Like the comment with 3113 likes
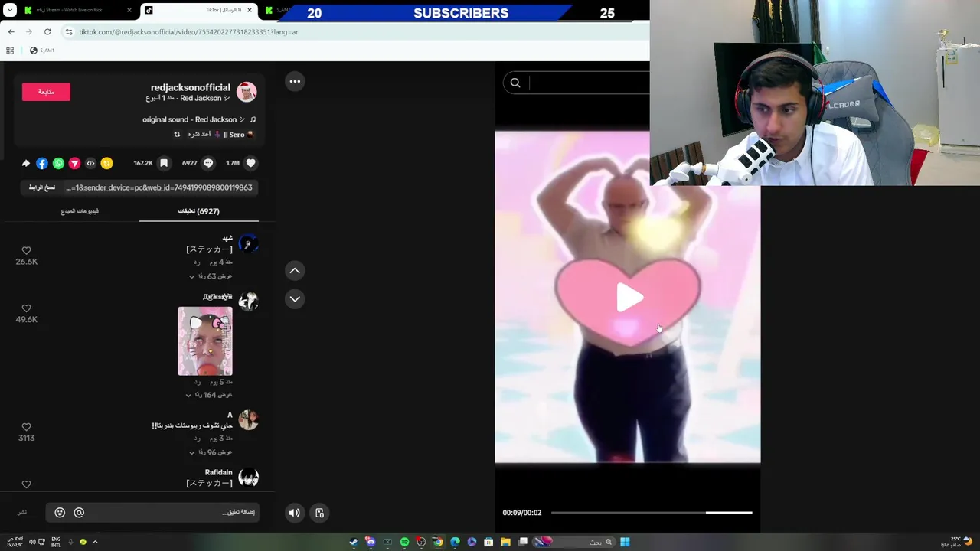Screen dimensions: 980x551 (x=26, y=427)
